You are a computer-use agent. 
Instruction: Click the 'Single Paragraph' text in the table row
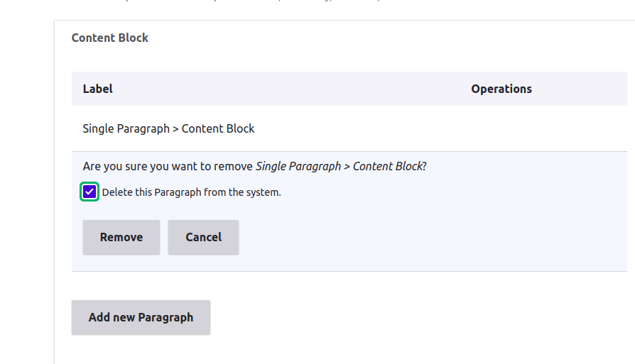(x=126, y=128)
